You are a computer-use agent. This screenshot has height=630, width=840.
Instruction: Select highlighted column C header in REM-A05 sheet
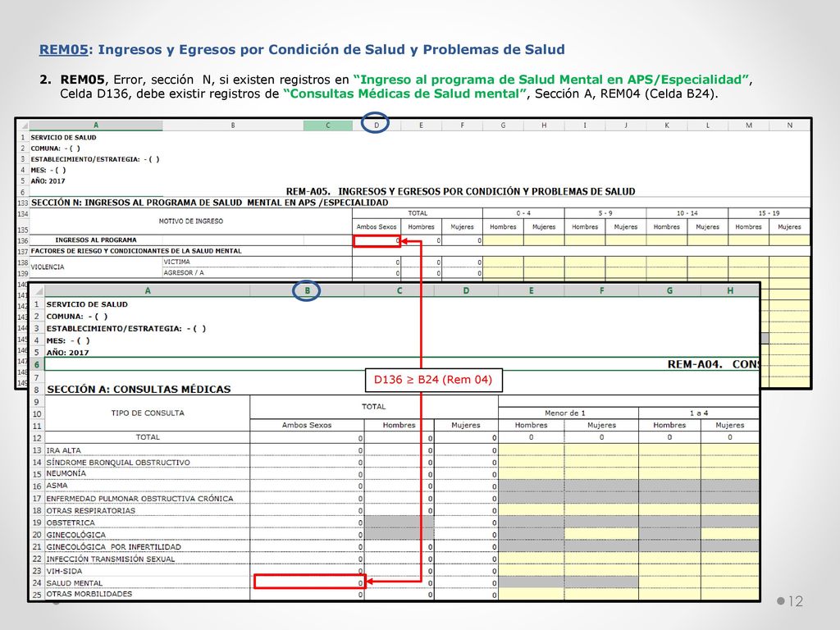pyautogui.click(x=328, y=126)
